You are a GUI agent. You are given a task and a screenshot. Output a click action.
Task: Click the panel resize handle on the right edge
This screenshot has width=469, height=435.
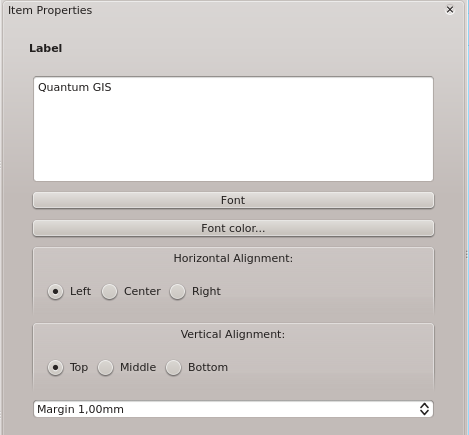[466, 254]
